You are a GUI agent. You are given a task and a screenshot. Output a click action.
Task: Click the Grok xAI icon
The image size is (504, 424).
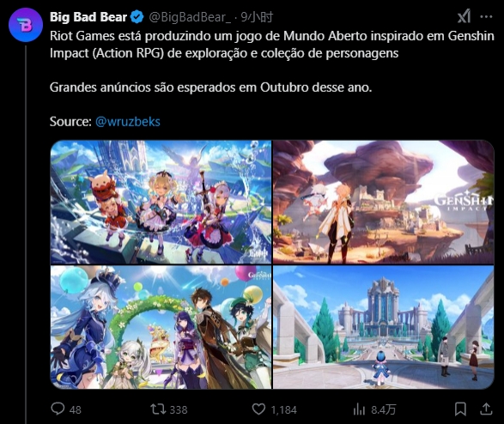click(x=465, y=16)
